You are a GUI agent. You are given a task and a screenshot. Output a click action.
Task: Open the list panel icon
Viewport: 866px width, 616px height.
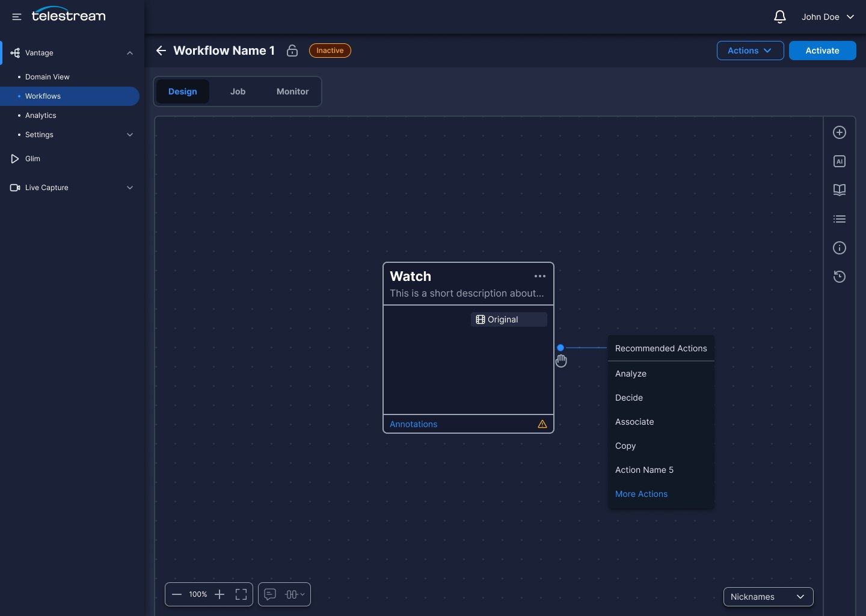point(840,219)
